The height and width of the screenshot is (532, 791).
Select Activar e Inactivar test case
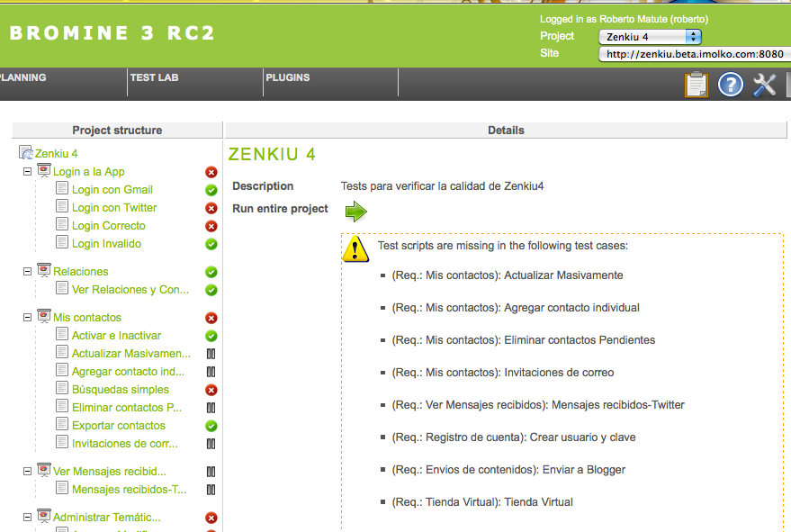click(x=116, y=336)
